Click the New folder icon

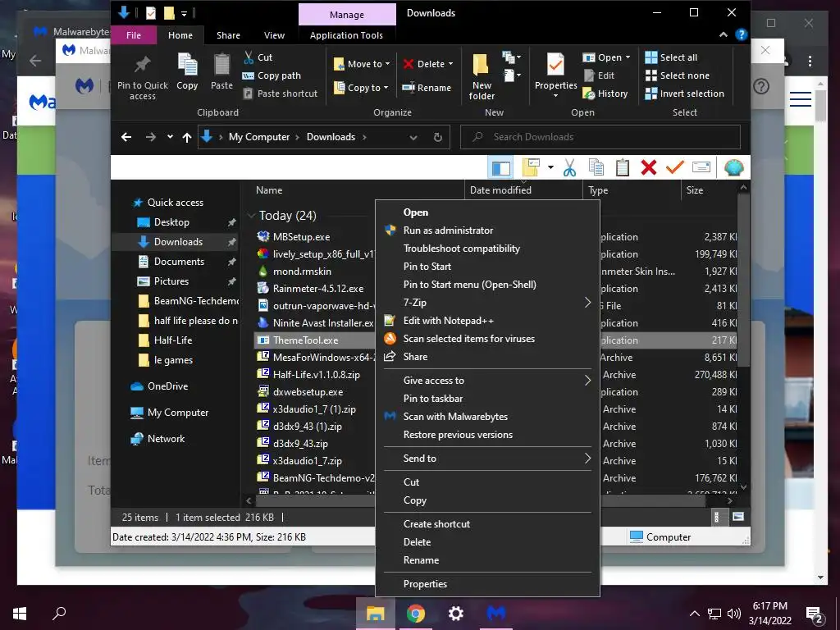click(481, 65)
